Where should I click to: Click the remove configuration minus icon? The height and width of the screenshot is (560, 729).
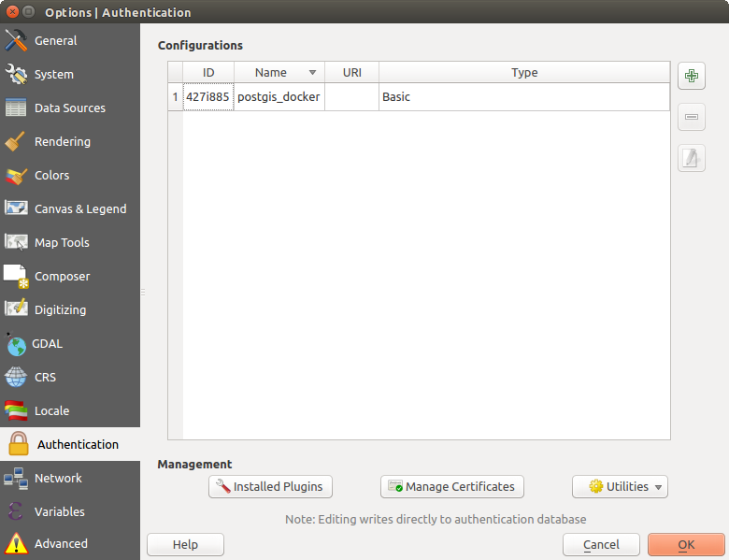click(x=692, y=117)
